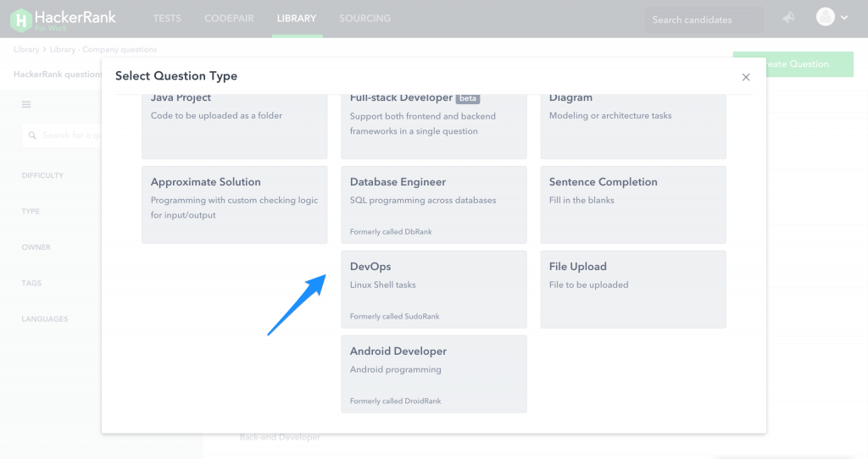
Task: Focus the Search for a question field
Action: [x=62, y=135]
